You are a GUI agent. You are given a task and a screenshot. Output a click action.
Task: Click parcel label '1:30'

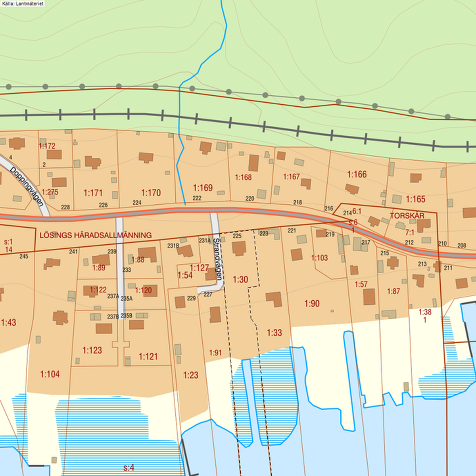pos(240,280)
